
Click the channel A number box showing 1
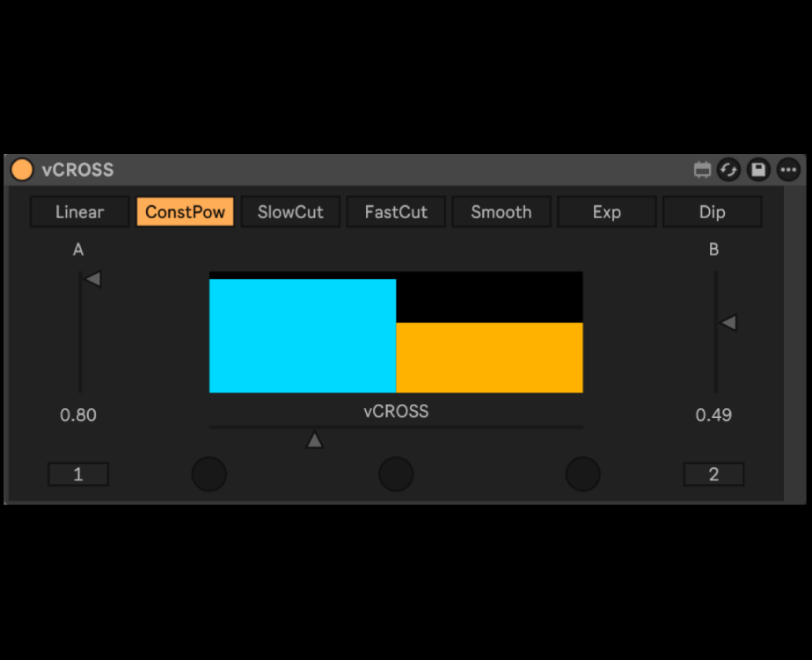(x=78, y=474)
